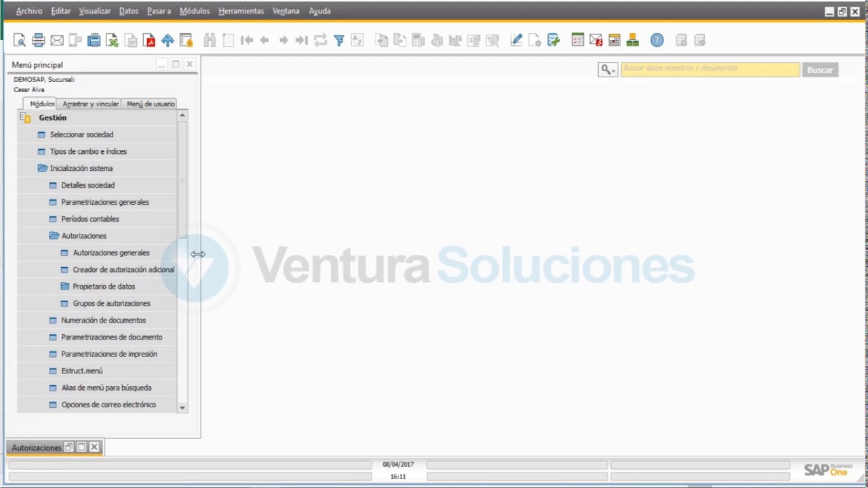Open the Archivo menu
The width and height of the screenshot is (868, 488).
click(x=29, y=12)
